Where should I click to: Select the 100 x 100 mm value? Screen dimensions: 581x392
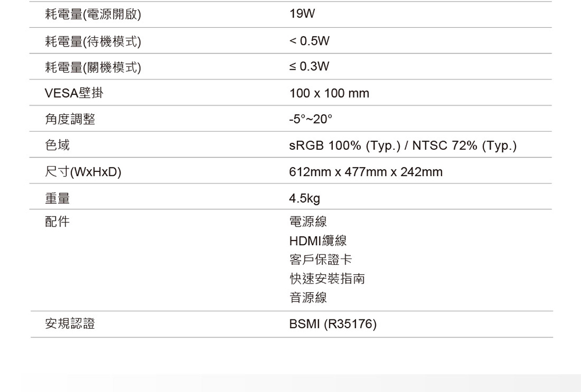point(329,93)
